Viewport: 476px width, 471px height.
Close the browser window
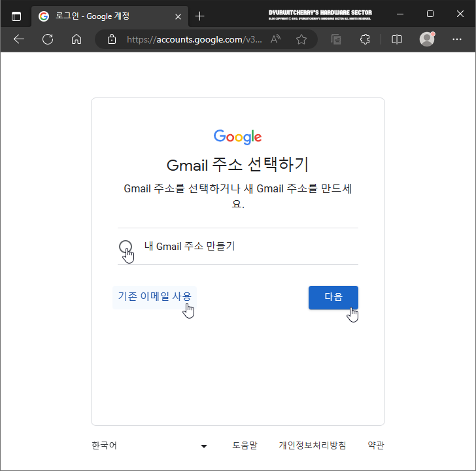click(460, 14)
